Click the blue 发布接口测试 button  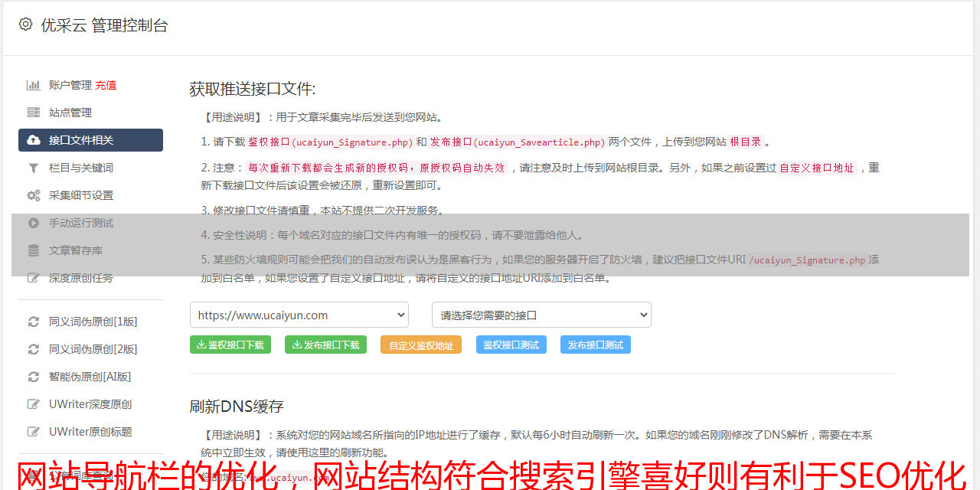(x=596, y=345)
